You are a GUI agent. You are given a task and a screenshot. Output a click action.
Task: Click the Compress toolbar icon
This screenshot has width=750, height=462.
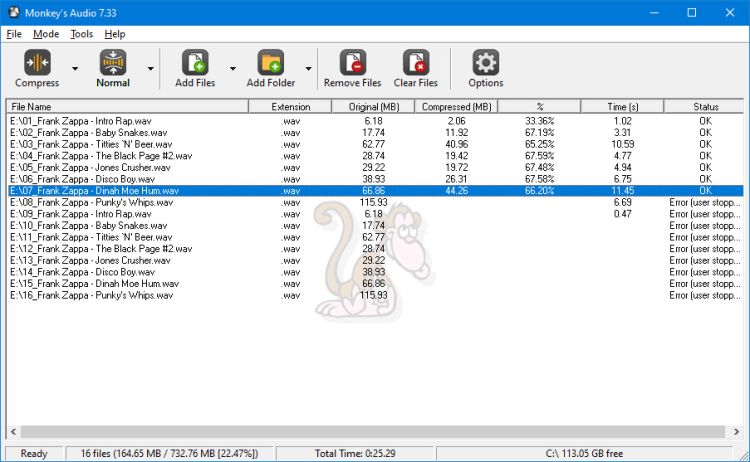[x=37, y=63]
